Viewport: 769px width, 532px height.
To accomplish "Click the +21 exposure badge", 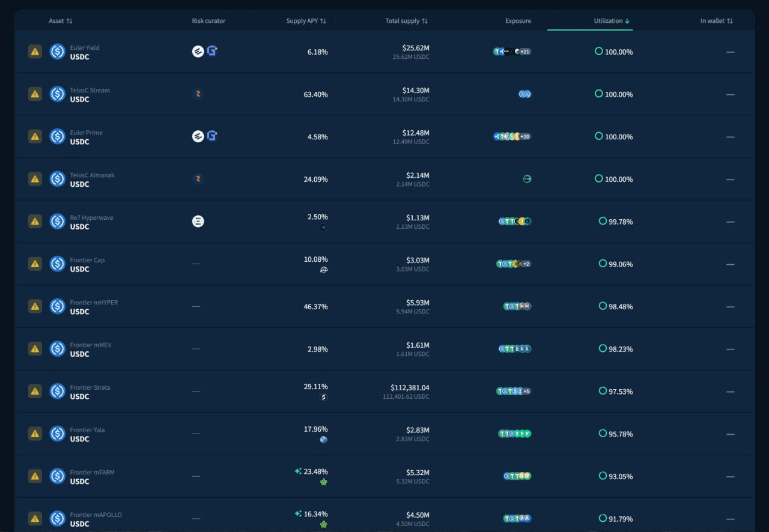I will [x=525, y=52].
